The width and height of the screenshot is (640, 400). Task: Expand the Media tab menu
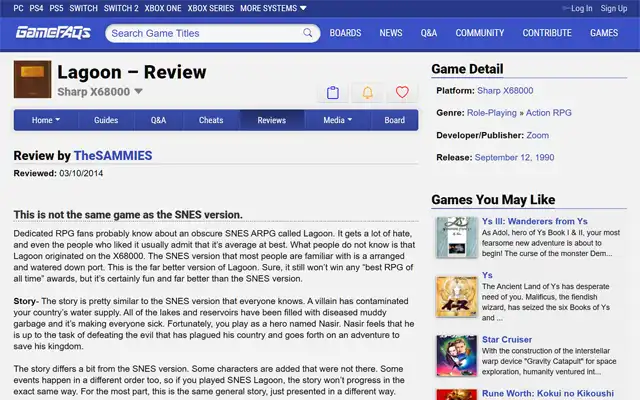pos(338,120)
